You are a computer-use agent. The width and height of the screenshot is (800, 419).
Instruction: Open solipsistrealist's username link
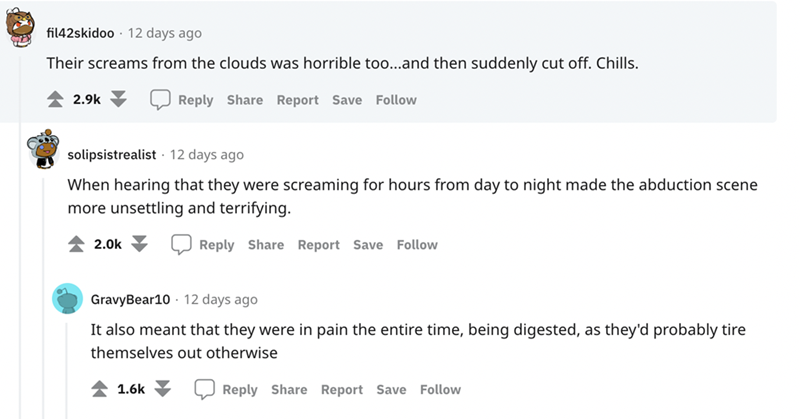coord(112,155)
